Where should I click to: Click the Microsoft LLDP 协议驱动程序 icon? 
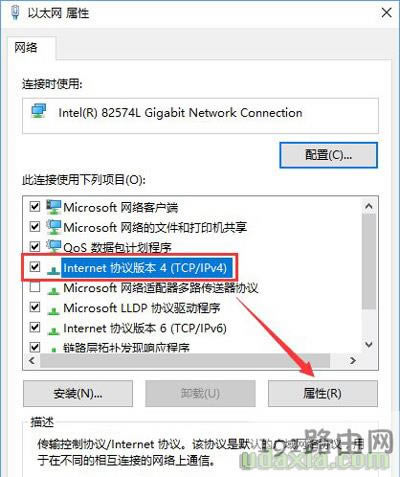tap(53, 310)
